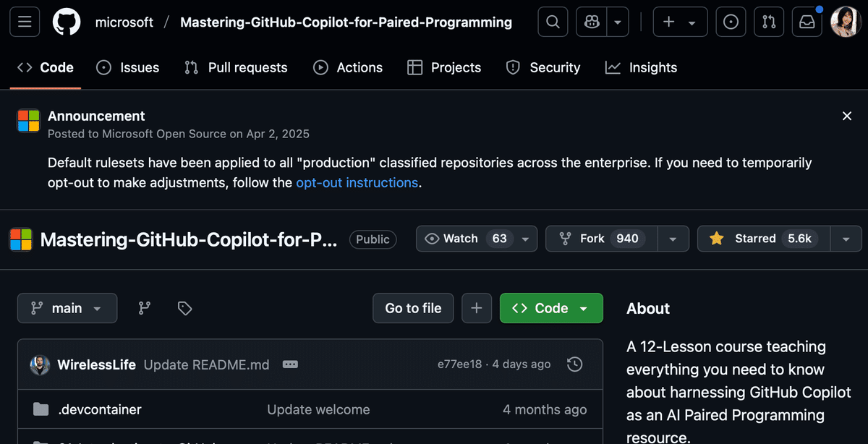Open the issues icon in header
Screen dimensions: 868x444
click(x=731, y=22)
